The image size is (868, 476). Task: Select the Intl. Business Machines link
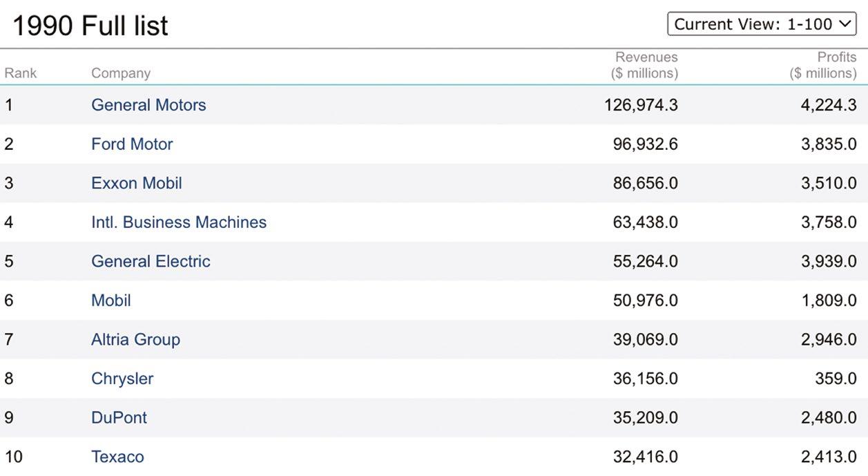[179, 222]
